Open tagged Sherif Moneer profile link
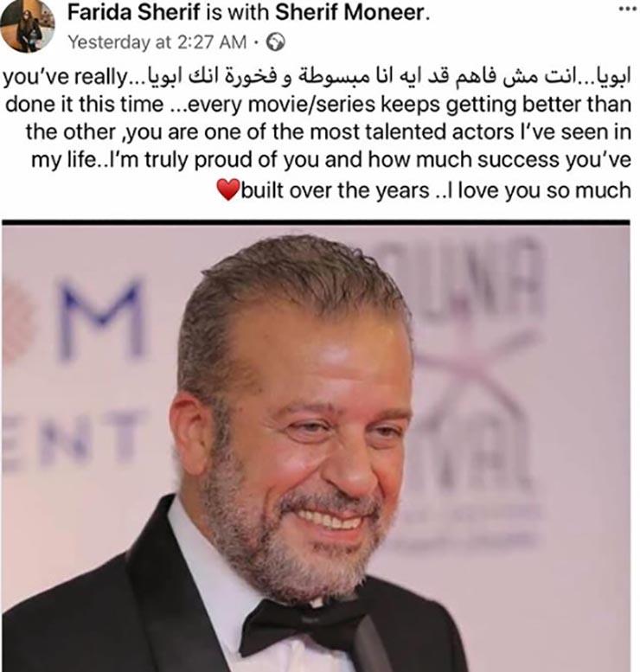640x672 pixels. pyautogui.click(x=351, y=12)
